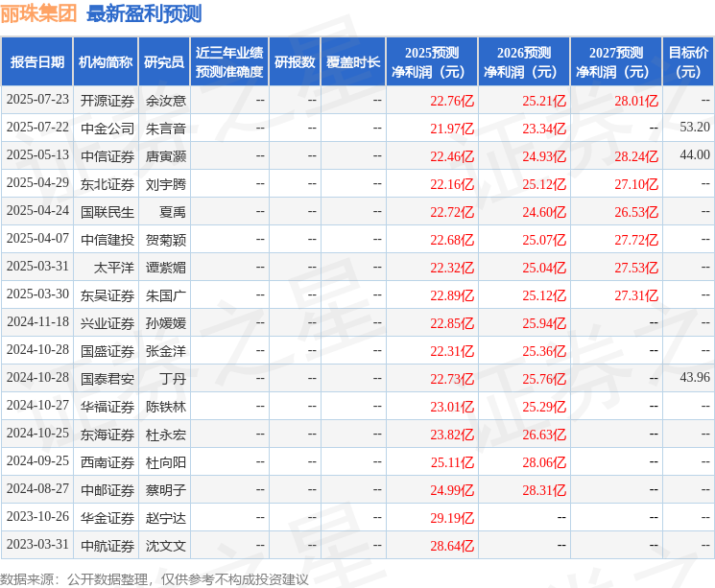The image size is (715, 588).
Task: Click analyst name 朱国广
Action: pos(165,295)
